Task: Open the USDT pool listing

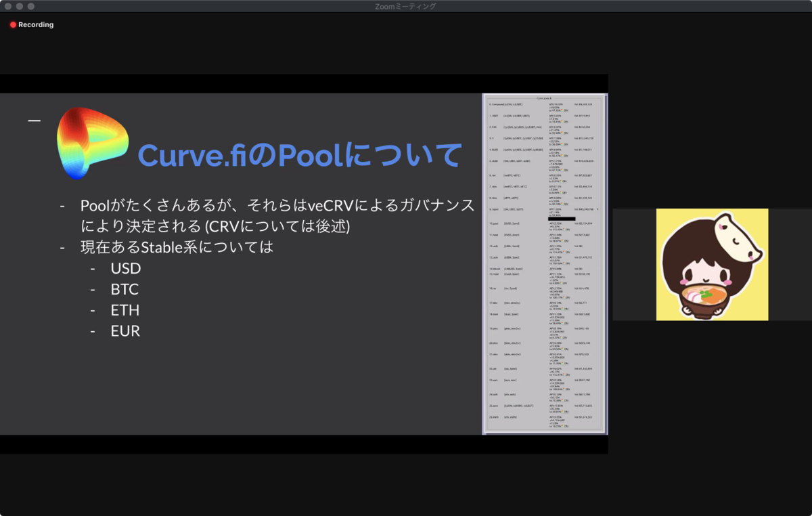Action: [x=492, y=116]
